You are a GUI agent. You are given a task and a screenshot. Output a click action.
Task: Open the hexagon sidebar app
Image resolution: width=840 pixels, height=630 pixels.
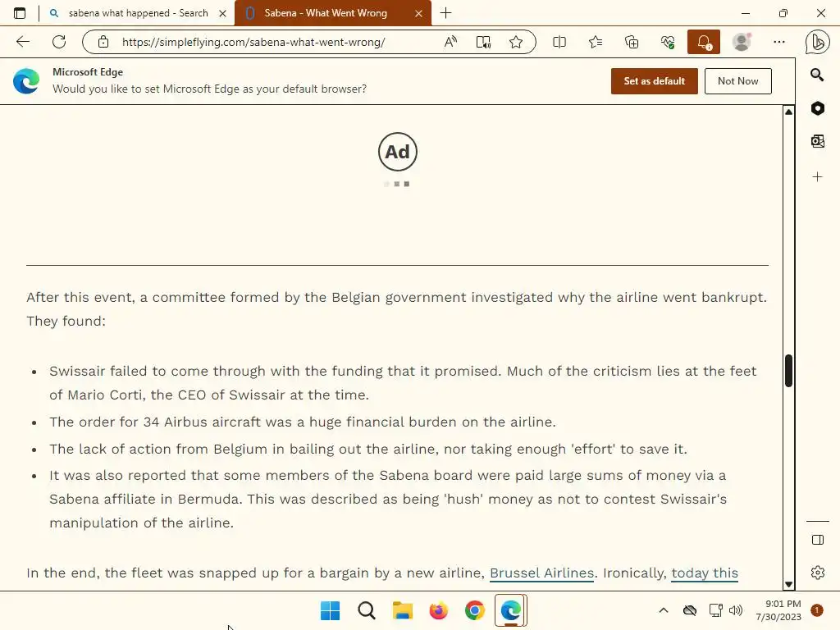(x=818, y=108)
